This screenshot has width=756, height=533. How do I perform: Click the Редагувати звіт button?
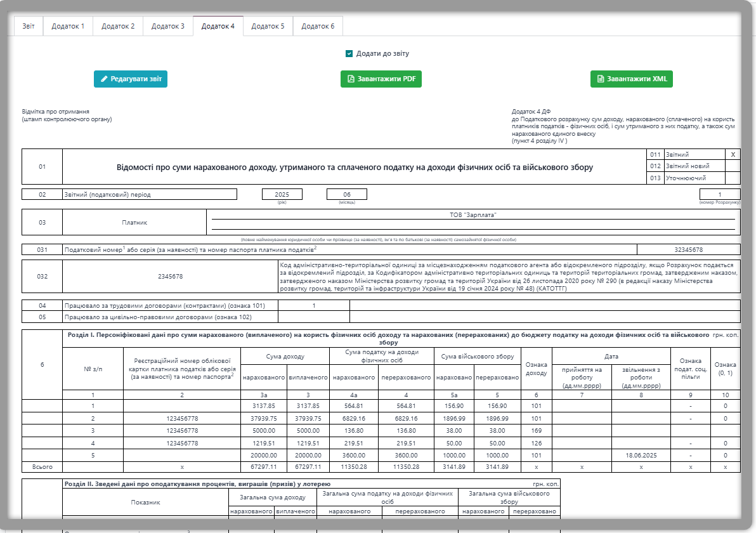131,79
